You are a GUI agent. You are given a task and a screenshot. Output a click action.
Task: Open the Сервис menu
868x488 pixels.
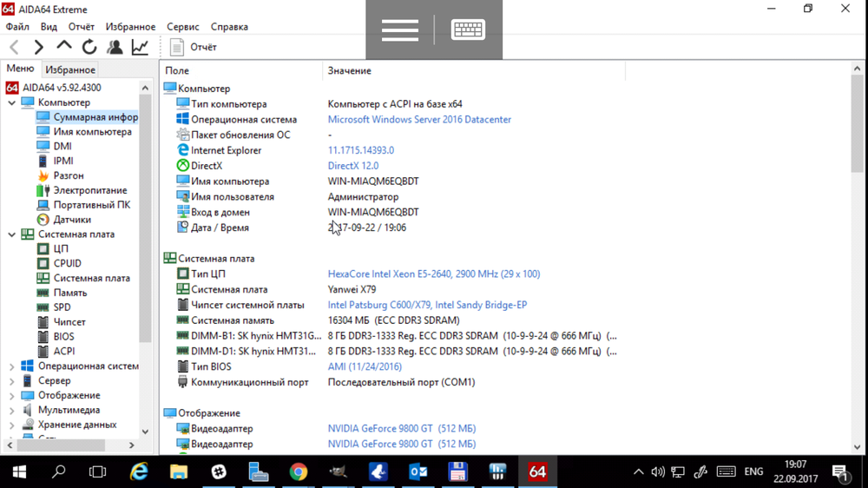tap(182, 27)
